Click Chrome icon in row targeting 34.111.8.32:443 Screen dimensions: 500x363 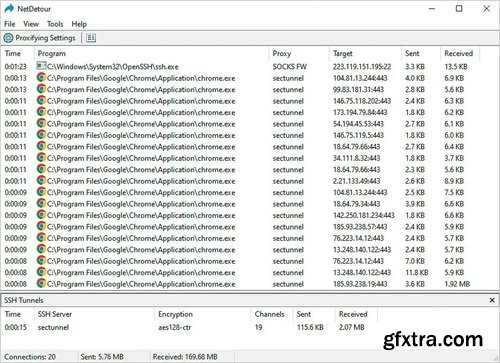click(41, 158)
